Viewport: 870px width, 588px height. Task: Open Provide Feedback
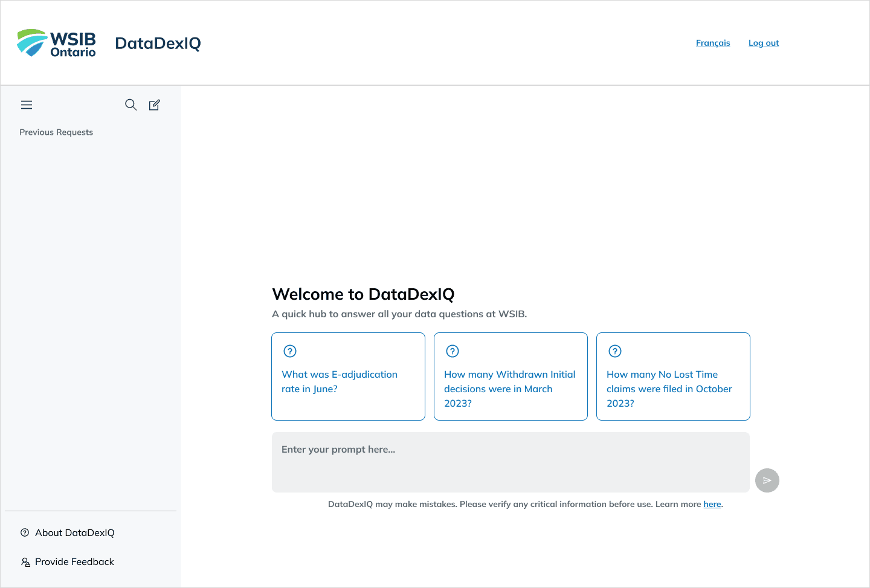(68, 562)
